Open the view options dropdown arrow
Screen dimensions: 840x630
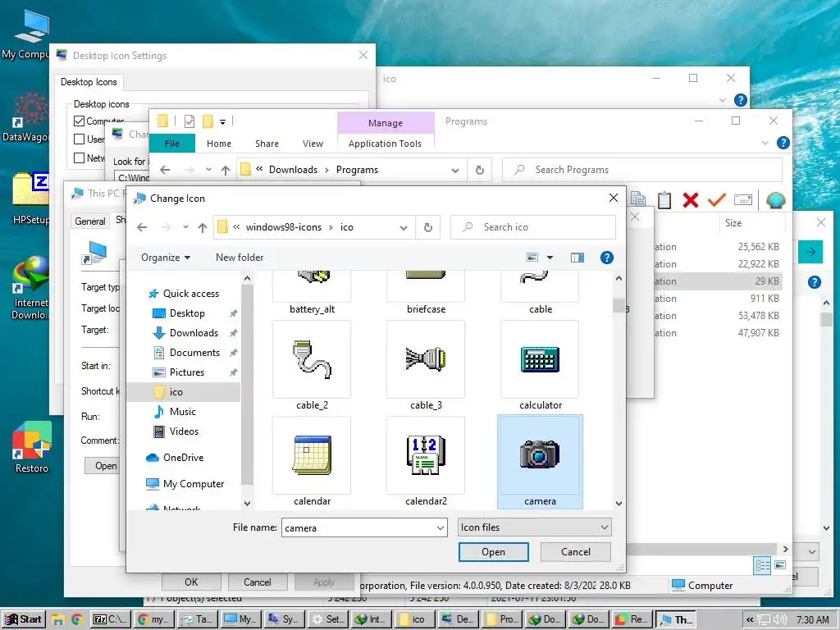[550, 258]
